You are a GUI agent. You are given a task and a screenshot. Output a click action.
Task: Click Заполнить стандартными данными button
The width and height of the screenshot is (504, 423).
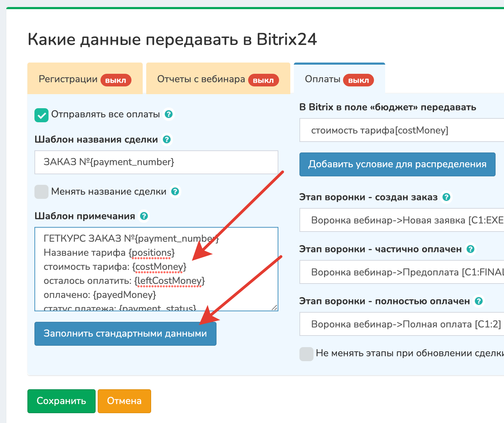(125, 333)
